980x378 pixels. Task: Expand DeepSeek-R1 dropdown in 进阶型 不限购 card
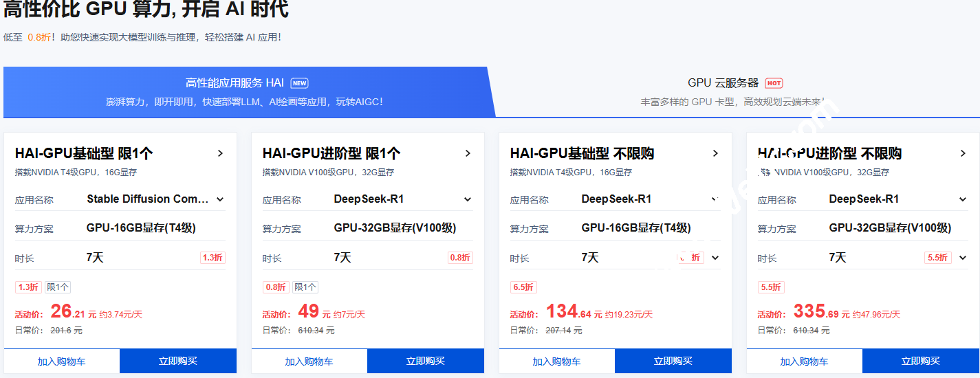pyautogui.click(x=963, y=199)
